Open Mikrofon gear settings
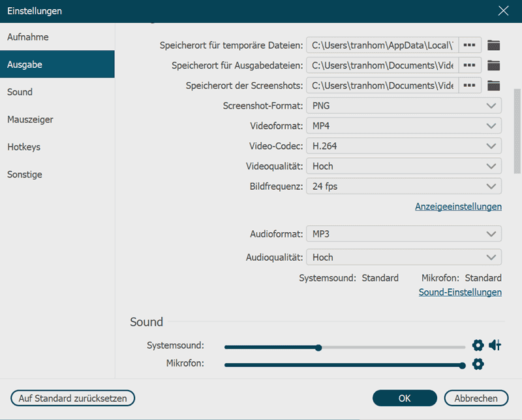 click(x=478, y=364)
